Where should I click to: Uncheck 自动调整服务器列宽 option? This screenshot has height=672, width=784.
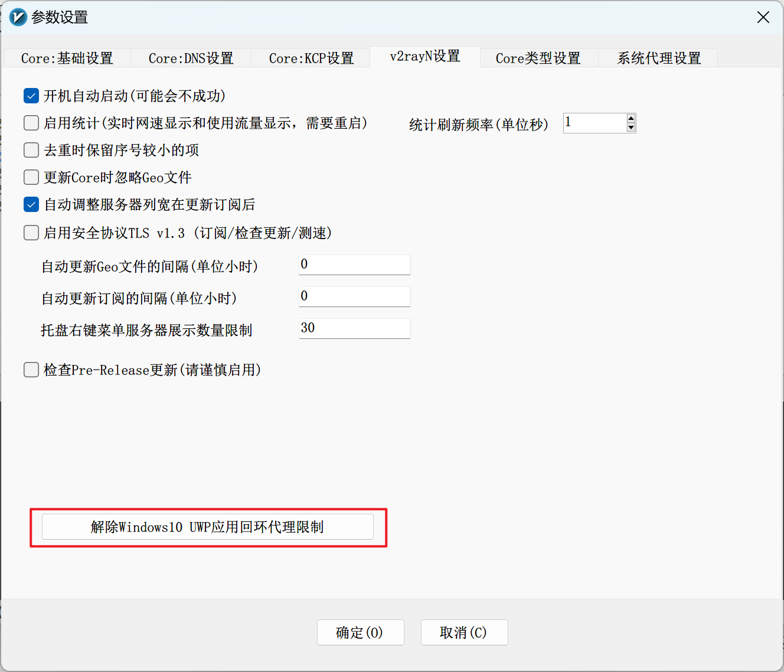tap(31, 204)
